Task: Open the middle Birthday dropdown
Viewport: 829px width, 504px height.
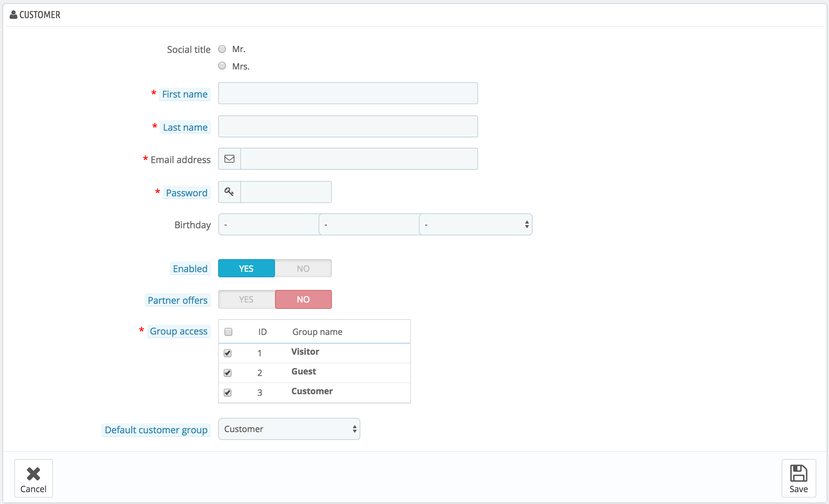Action: (x=369, y=224)
